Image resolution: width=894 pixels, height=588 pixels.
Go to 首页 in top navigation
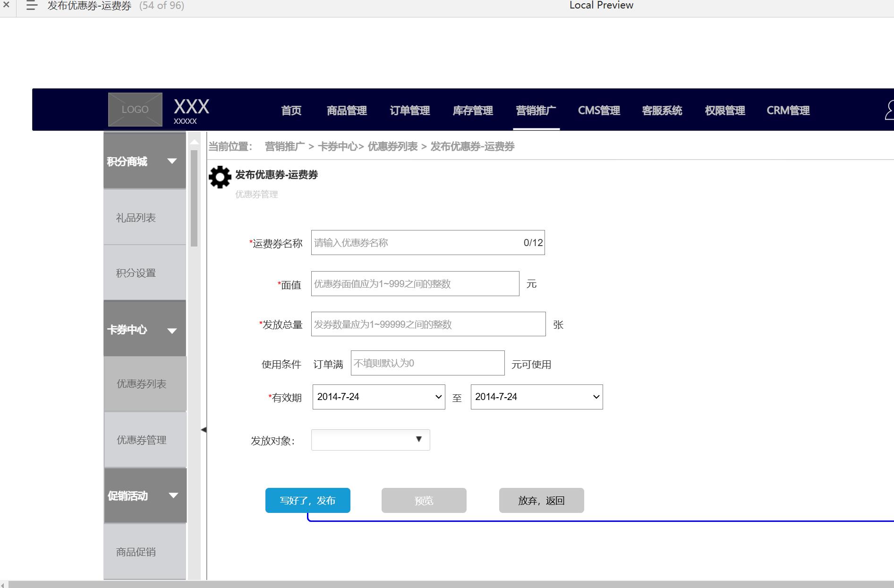[x=291, y=111]
